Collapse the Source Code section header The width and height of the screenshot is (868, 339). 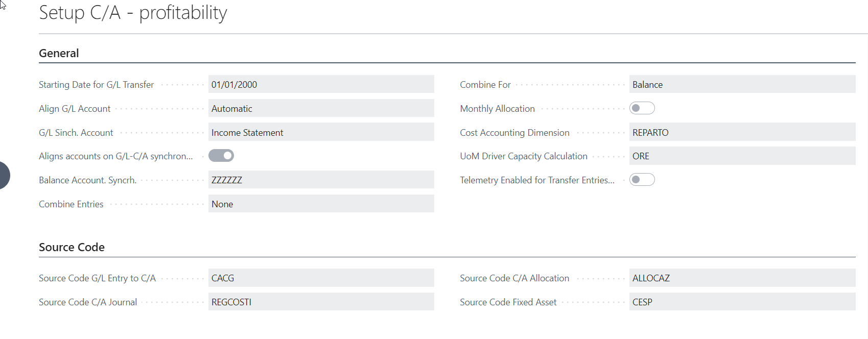(72, 247)
